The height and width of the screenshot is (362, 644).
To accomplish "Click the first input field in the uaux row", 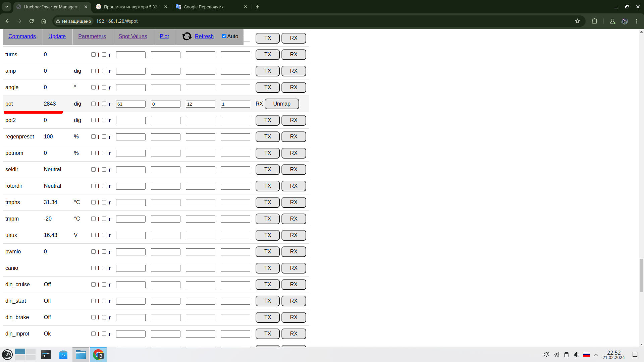I will click(x=131, y=235).
